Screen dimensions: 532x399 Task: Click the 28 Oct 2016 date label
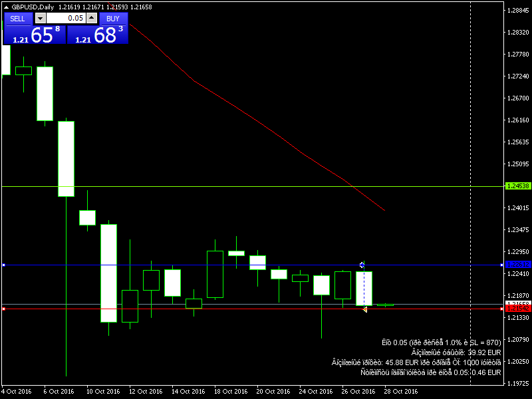[401, 392]
